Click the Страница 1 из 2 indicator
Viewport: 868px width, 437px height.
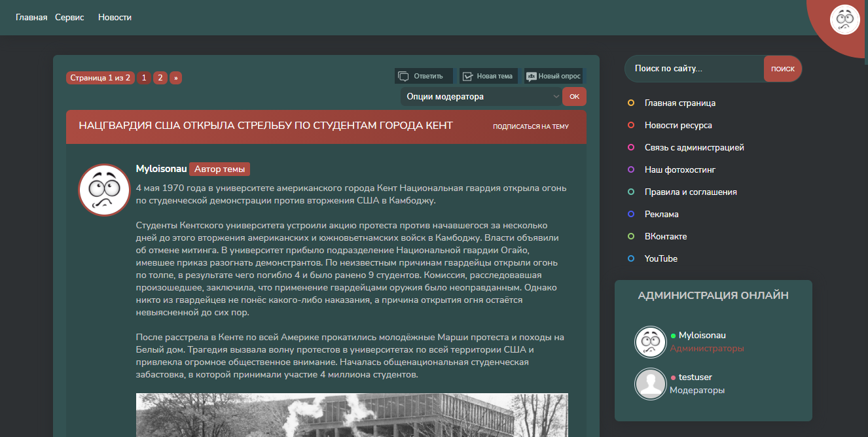tap(100, 78)
